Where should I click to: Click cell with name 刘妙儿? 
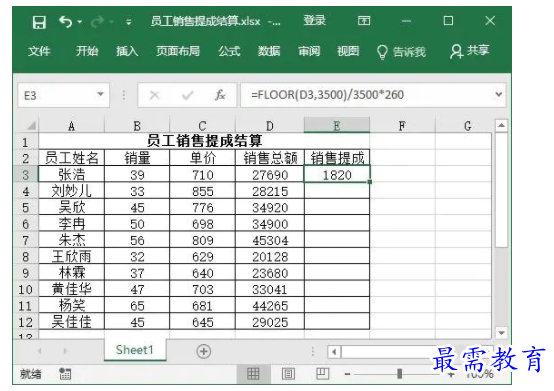click(72, 191)
